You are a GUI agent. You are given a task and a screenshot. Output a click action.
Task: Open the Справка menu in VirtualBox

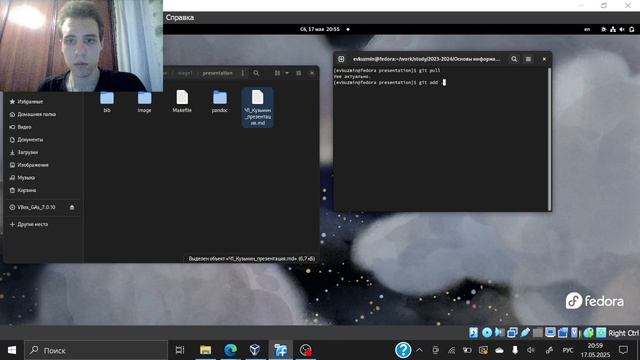pos(180,18)
